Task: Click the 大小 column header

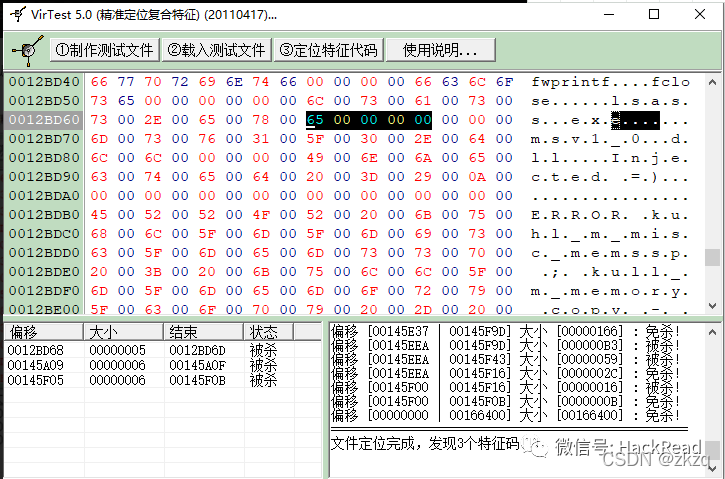Action: click(x=123, y=332)
